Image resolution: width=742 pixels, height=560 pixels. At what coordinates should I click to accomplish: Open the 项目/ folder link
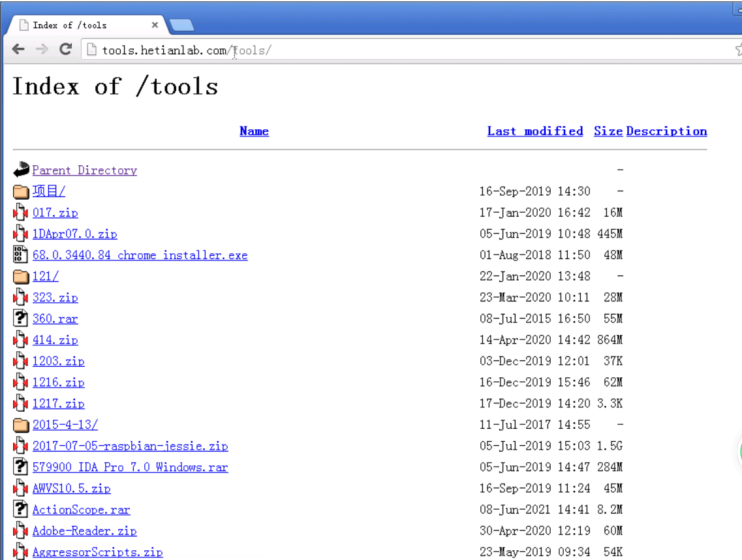tap(49, 191)
